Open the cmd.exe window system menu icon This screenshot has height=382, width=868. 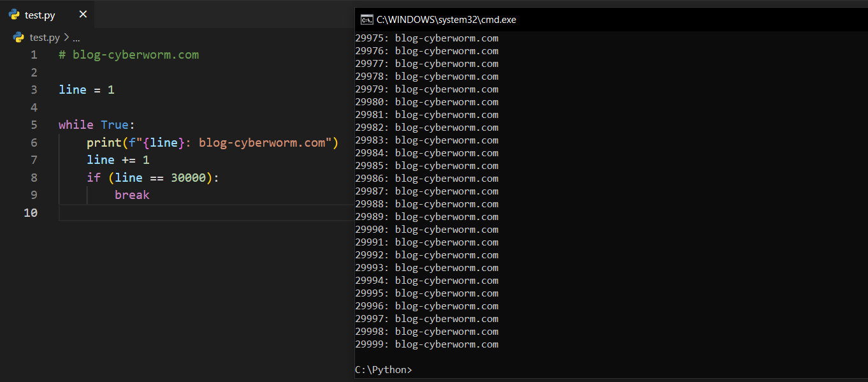click(x=366, y=20)
